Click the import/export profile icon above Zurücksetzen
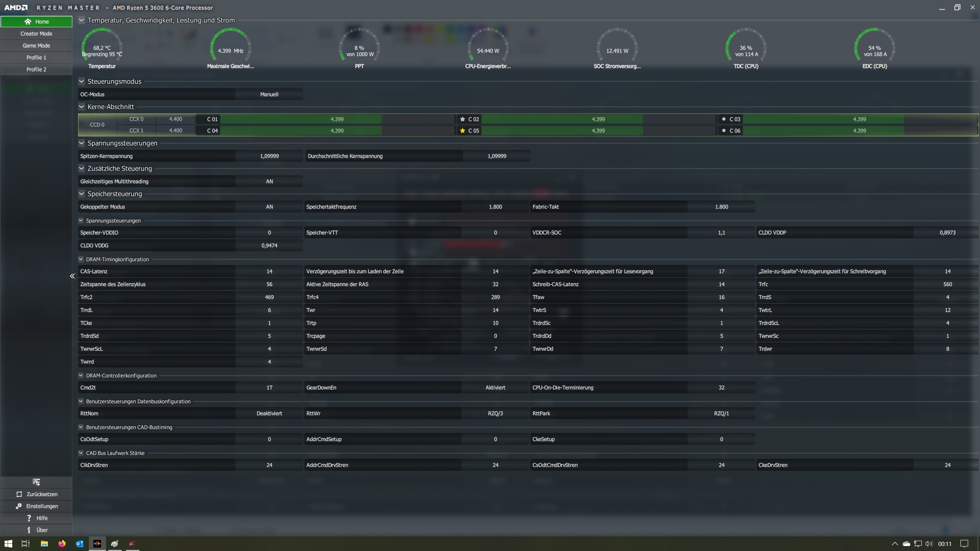Viewport: 980px width, 551px height. point(36,482)
